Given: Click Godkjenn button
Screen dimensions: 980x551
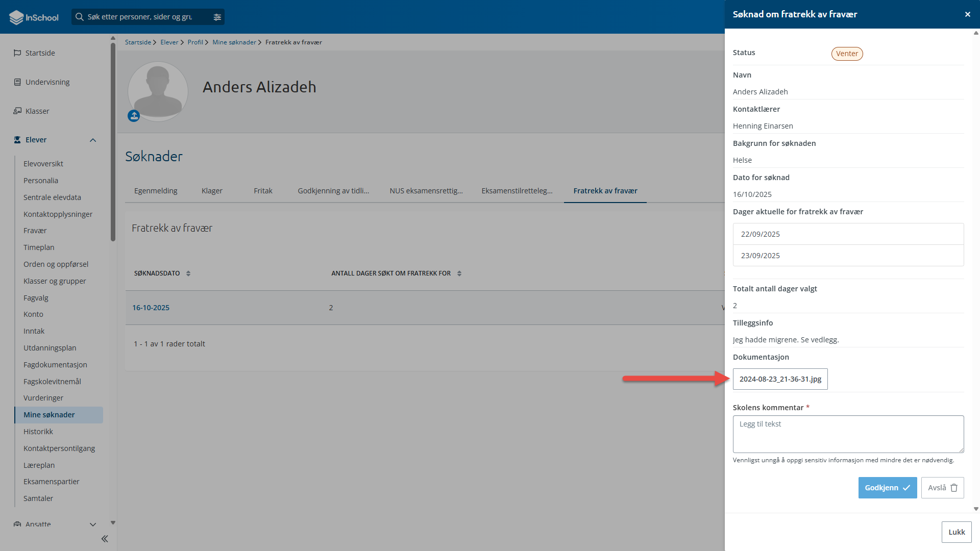Looking at the screenshot, I should pyautogui.click(x=888, y=488).
